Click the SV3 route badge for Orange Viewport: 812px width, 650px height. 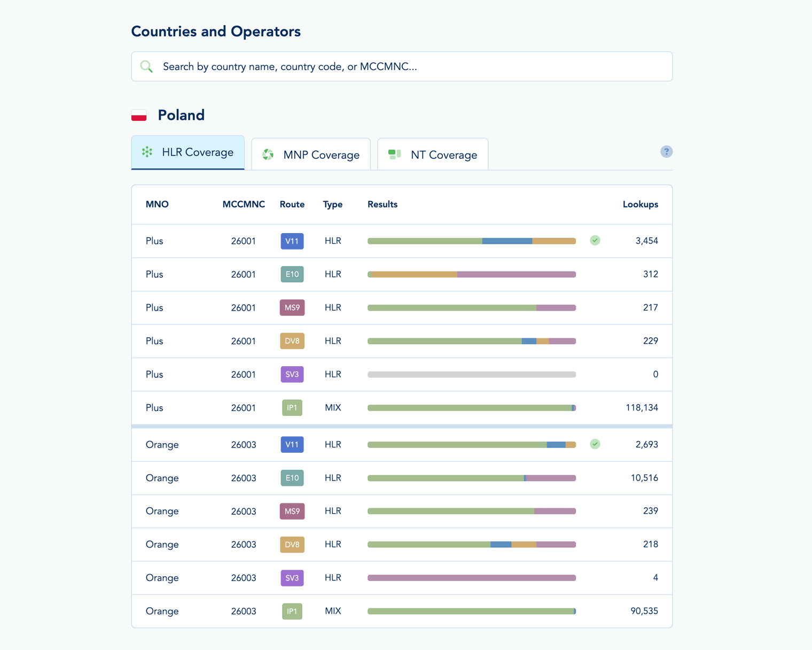[292, 578]
